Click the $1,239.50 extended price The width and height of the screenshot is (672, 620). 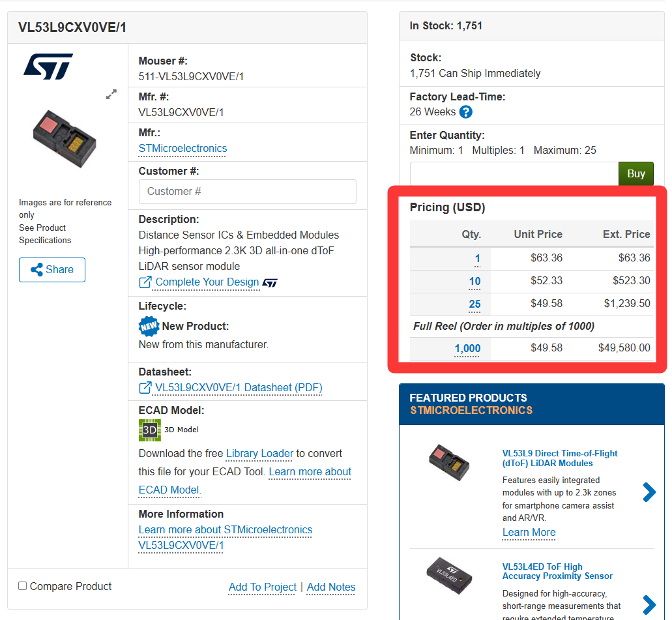(628, 304)
